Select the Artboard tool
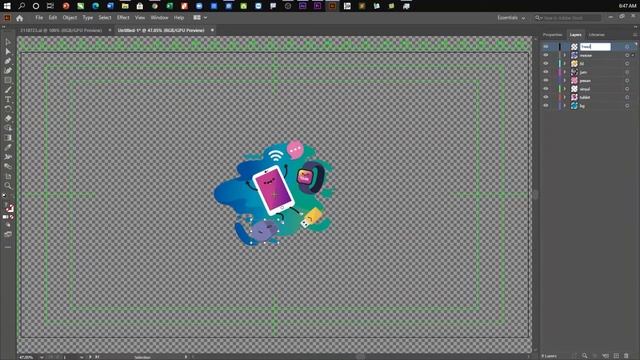This screenshot has height=360, width=640. point(8,176)
